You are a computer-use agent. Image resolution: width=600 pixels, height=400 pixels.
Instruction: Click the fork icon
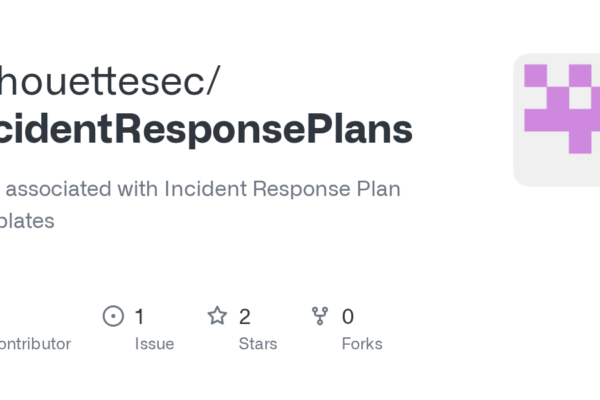click(x=320, y=317)
